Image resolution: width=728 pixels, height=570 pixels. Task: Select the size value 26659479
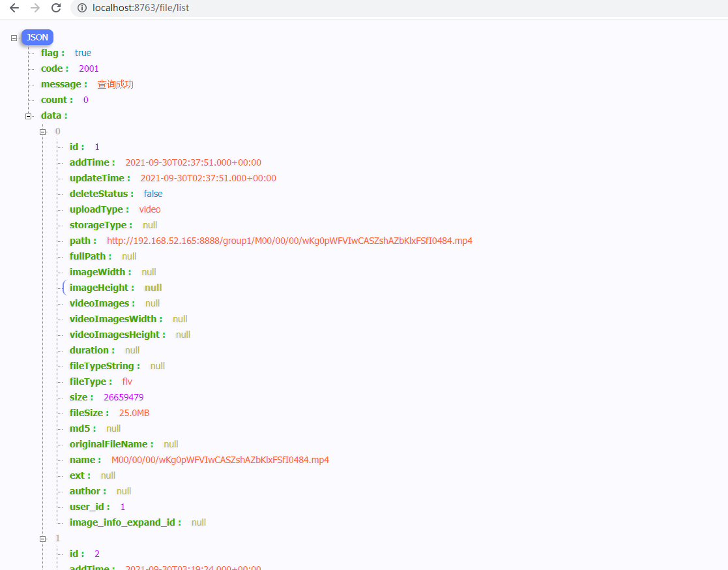(123, 397)
